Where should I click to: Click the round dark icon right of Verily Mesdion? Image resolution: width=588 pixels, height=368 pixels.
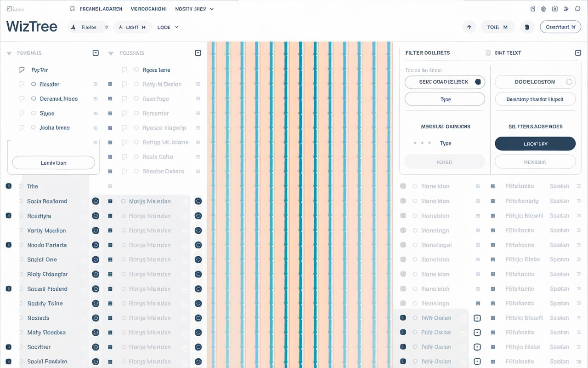pyautogui.click(x=96, y=230)
